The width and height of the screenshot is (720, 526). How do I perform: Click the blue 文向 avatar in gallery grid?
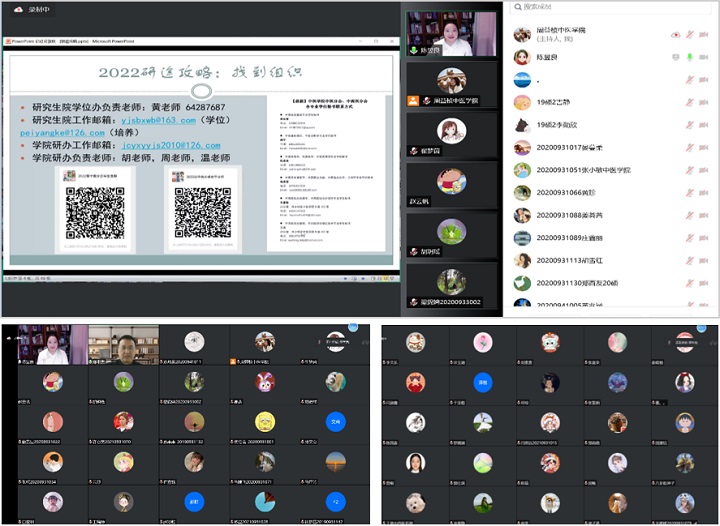click(335, 422)
